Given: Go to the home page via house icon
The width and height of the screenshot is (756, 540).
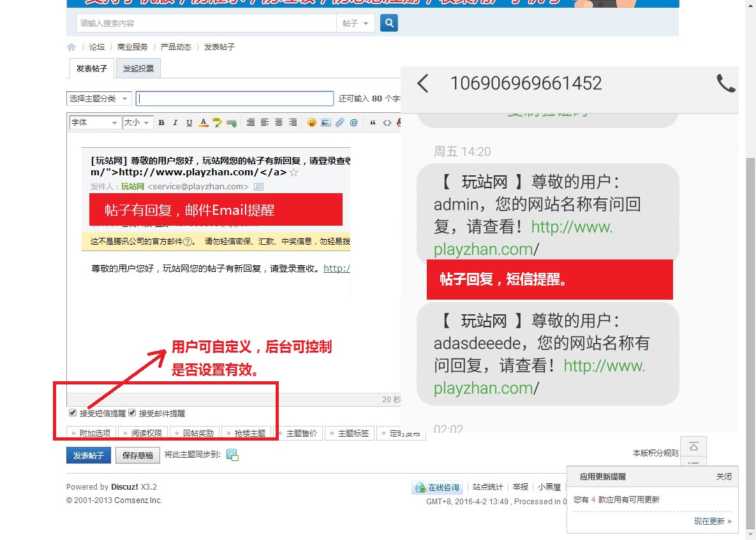Looking at the screenshot, I should point(71,47).
